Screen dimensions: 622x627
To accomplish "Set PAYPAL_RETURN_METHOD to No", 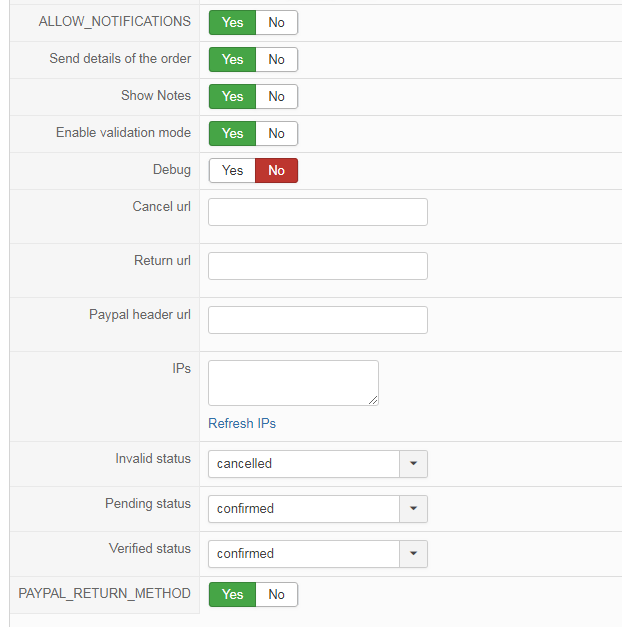I will click(x=276, y=594).
